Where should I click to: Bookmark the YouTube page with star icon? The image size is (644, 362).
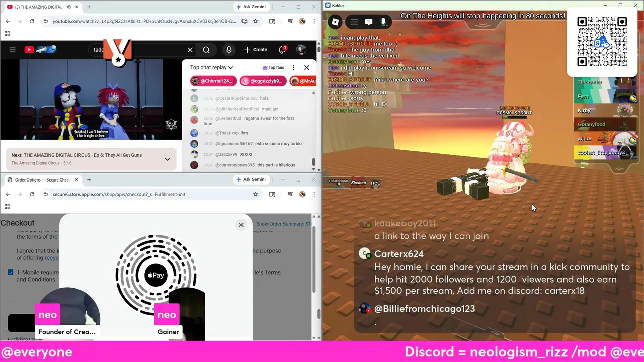tap(255, 21)
